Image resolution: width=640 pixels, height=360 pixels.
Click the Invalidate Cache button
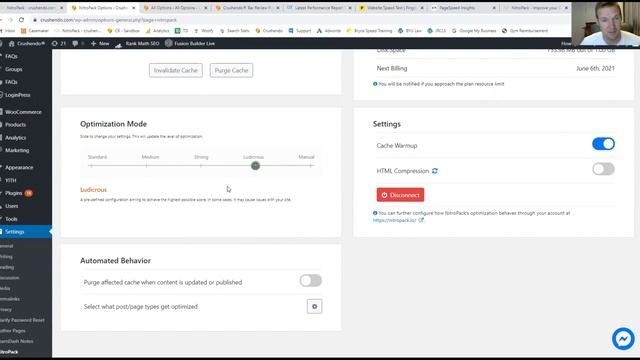176,70
